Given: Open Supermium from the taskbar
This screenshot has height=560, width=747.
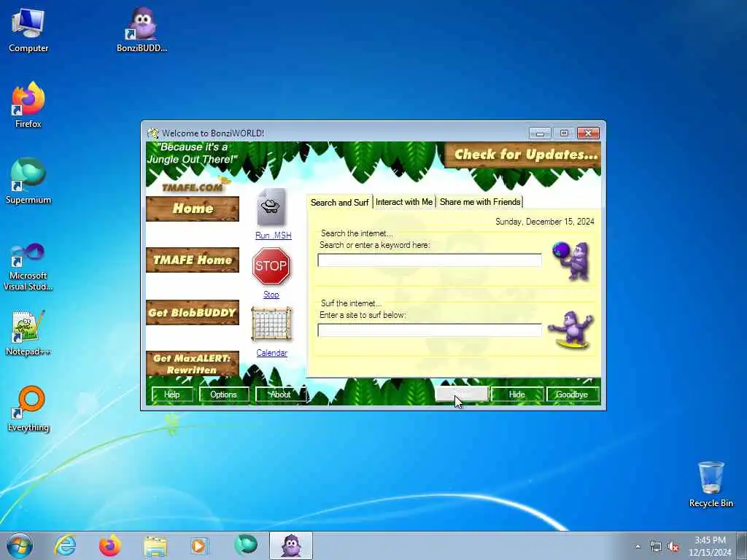Looking at the screenshot, I should tap(245, 545).
